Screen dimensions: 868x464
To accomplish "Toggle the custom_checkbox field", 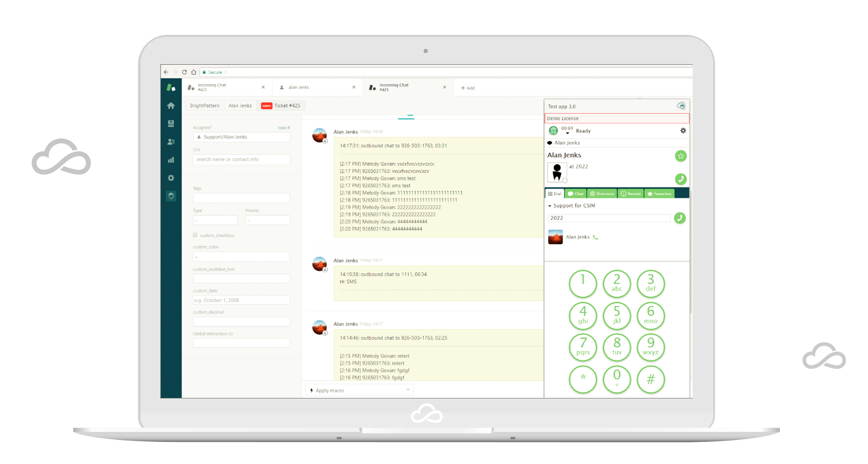I will [x=195, y=235].
